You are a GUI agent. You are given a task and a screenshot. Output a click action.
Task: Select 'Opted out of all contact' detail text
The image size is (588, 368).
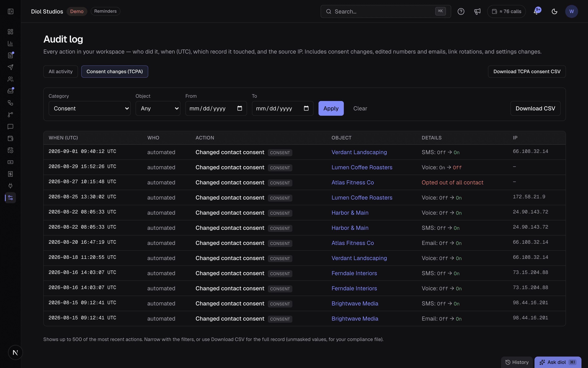point(452,182)
